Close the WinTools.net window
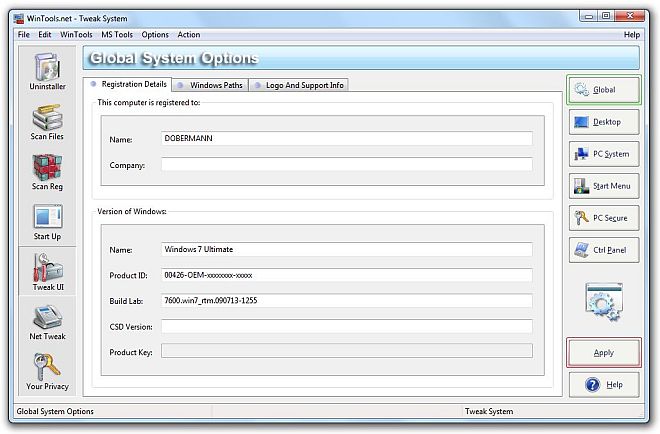660x434 pixels. click(630, 16)
